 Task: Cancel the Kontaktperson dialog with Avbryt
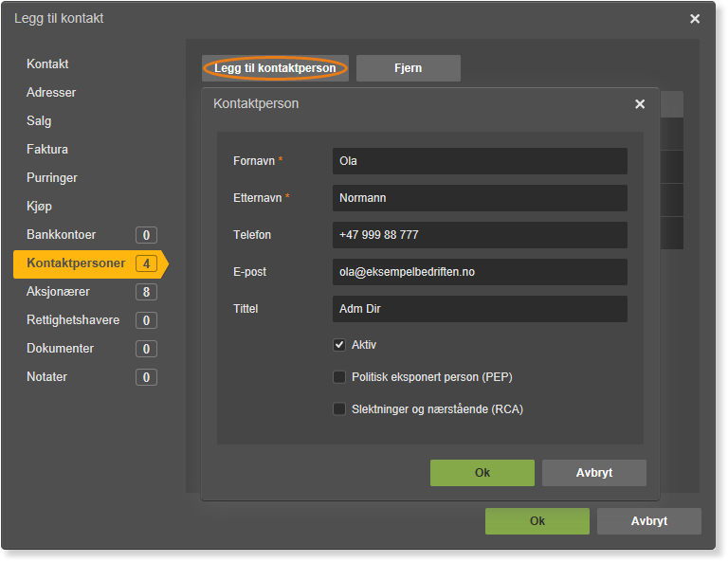tap(593, 473)
